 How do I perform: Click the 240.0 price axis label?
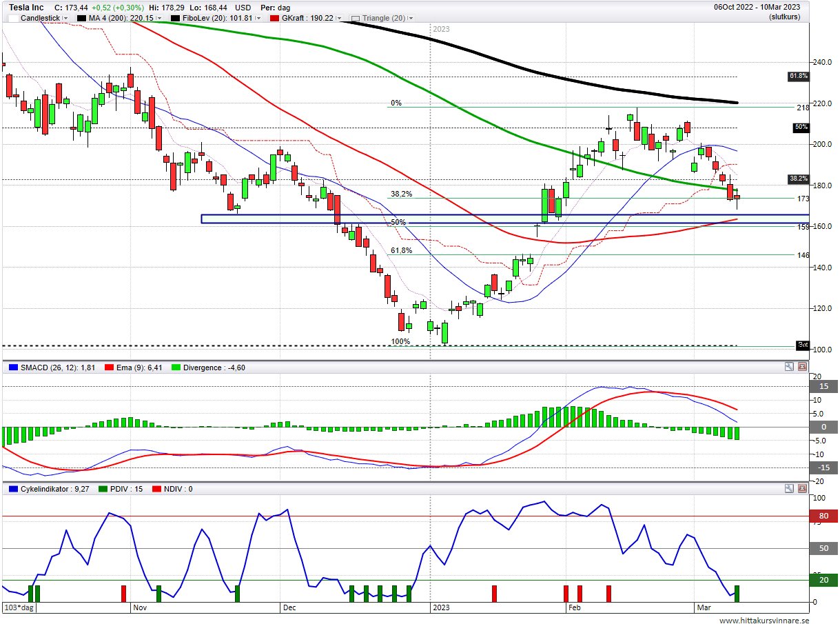tap(821, 62)
